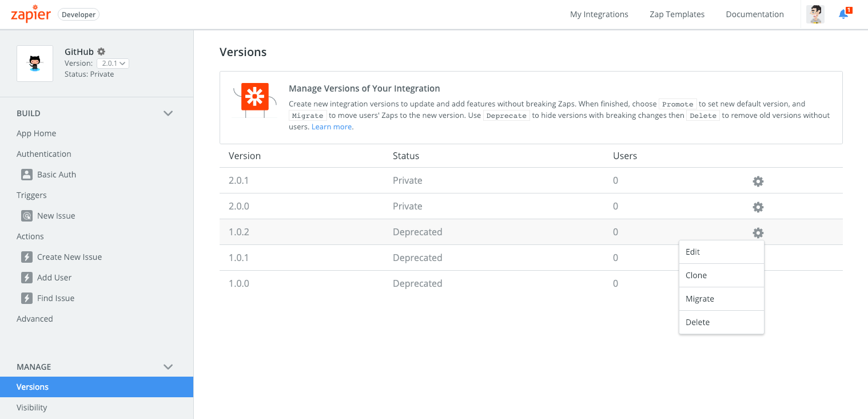This screenshot has height=419, width=868.
Task: Open the user avatar menu
Action: click(815, 14)
